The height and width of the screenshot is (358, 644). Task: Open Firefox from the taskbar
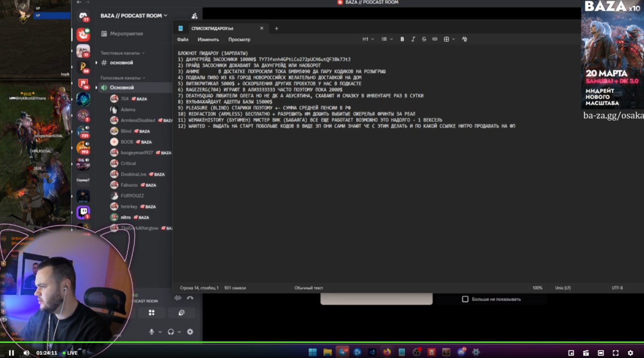(x=387, y=352)
